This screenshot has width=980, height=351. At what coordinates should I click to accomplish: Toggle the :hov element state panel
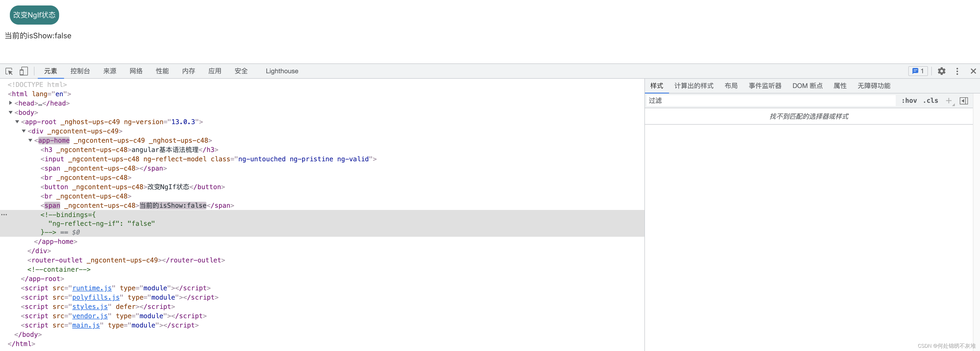coord(909,101)
